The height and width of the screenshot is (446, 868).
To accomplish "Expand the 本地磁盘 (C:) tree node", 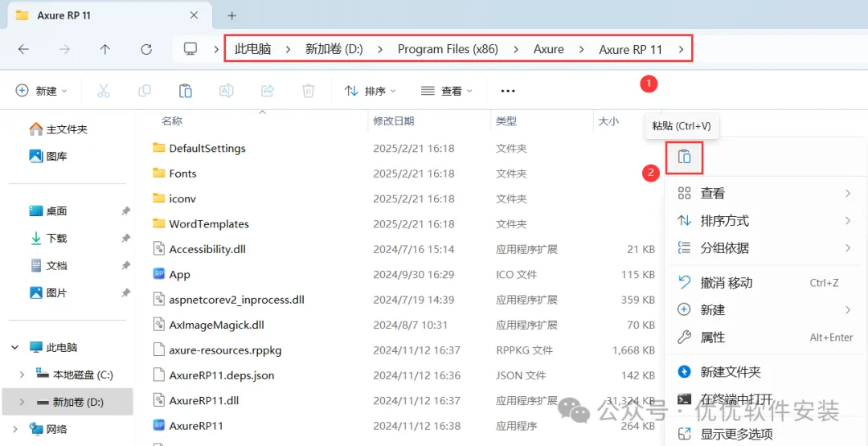I will (22, 374).
